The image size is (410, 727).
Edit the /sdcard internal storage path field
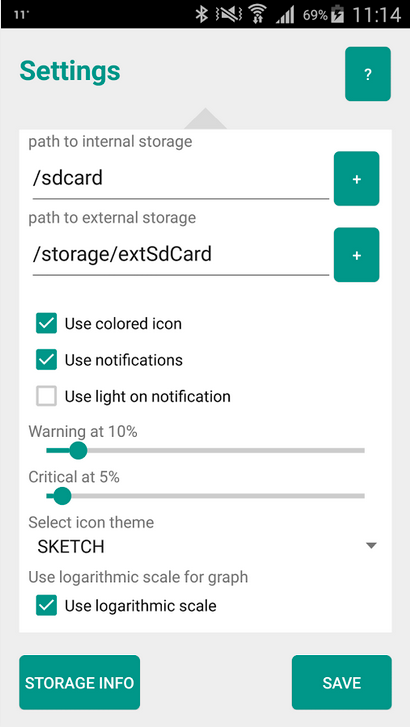180,179
